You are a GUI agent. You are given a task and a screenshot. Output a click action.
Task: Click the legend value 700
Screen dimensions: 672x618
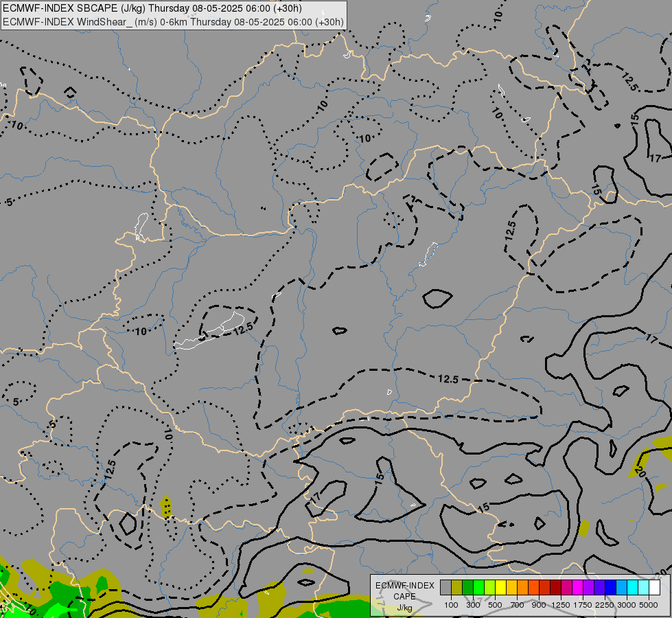tap(518, 605)
